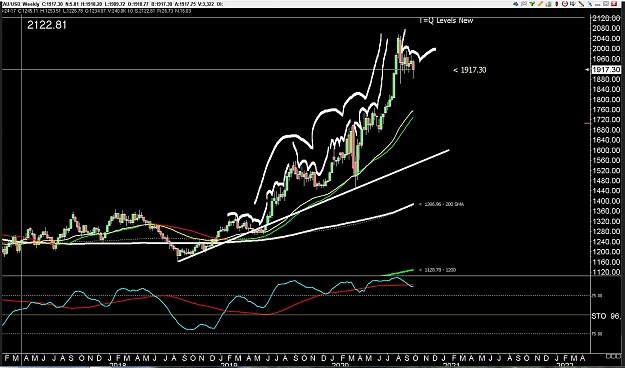Click the '< 1917.30' yellow price line label

(470, 70)
